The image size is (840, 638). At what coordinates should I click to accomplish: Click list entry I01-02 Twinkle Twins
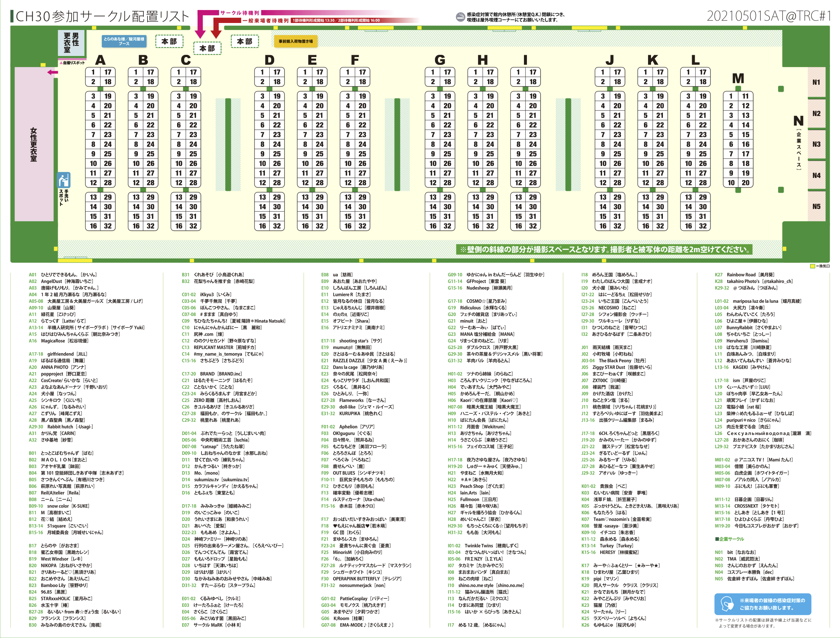pos(484,546)
